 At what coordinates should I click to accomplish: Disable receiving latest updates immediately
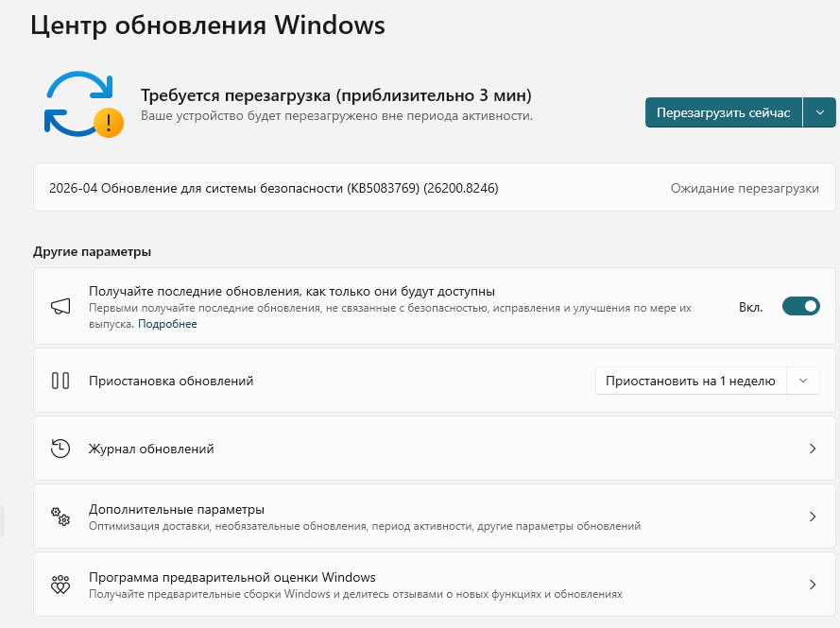(x=800, y=306)
